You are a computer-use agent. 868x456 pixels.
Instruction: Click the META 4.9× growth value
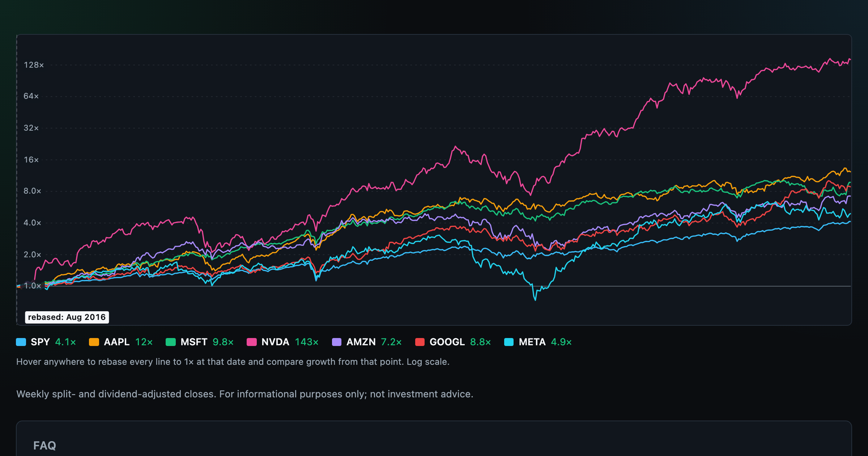click(x=561, y=342)
